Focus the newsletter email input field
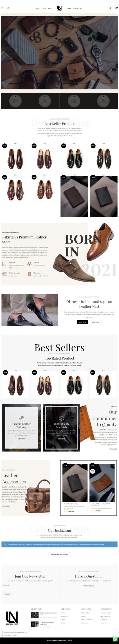The height and width of the screenshot is (644, 119). pyautogui.click(x=30, y=588)
